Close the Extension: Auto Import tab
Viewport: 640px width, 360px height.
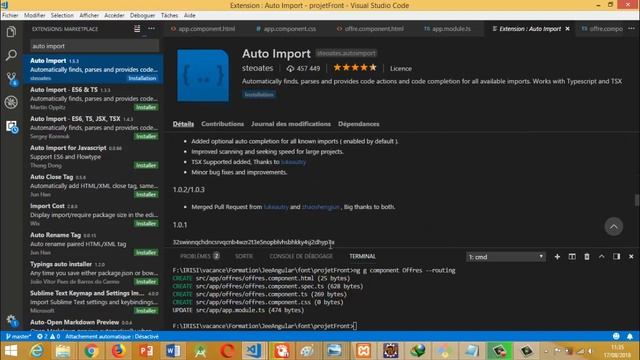pos(567,29)
